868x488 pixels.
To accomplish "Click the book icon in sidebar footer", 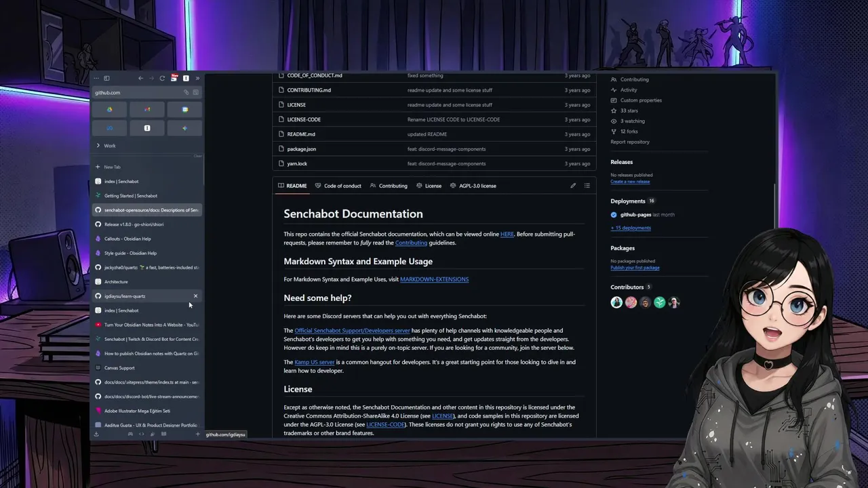I will tap(163, 434).
